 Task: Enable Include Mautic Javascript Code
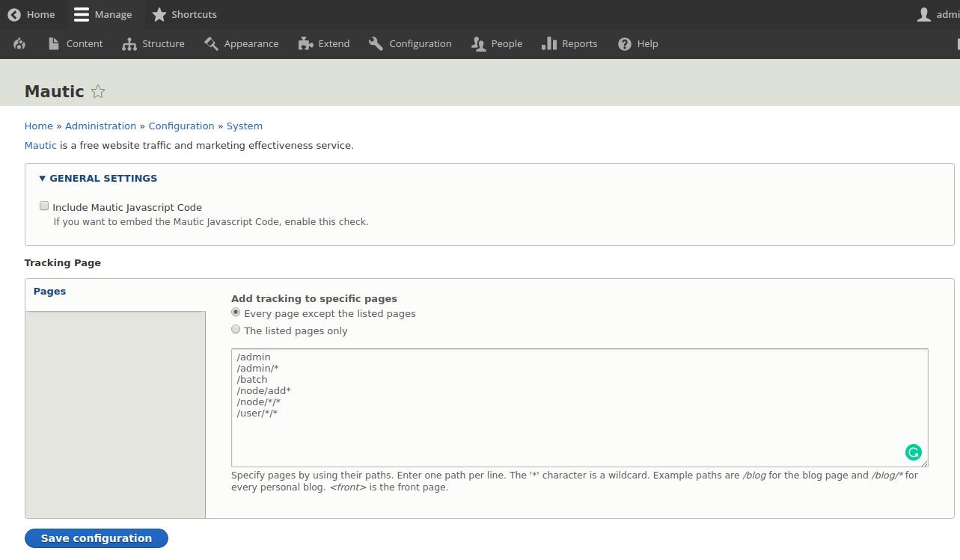point(44,206)
